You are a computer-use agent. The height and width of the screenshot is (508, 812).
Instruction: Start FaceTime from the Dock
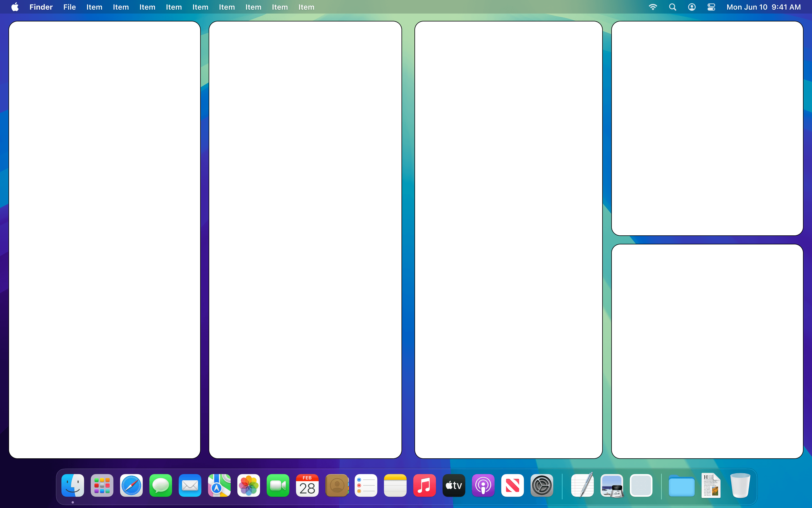point(278,485)
